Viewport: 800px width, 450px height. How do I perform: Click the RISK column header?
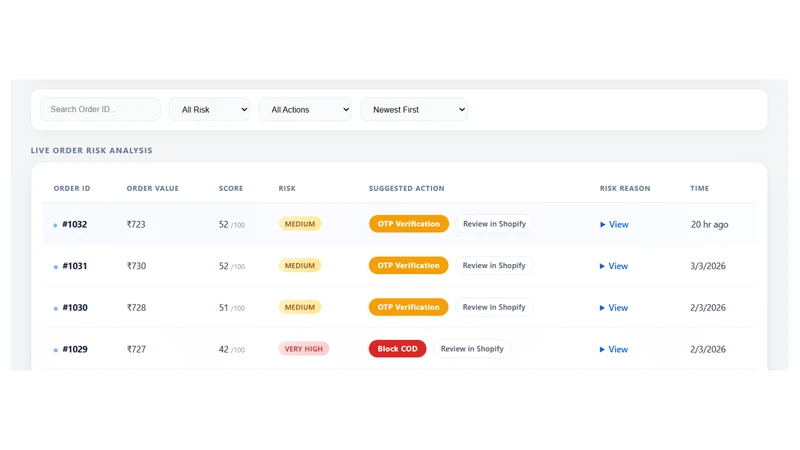(x=287, y=188)
